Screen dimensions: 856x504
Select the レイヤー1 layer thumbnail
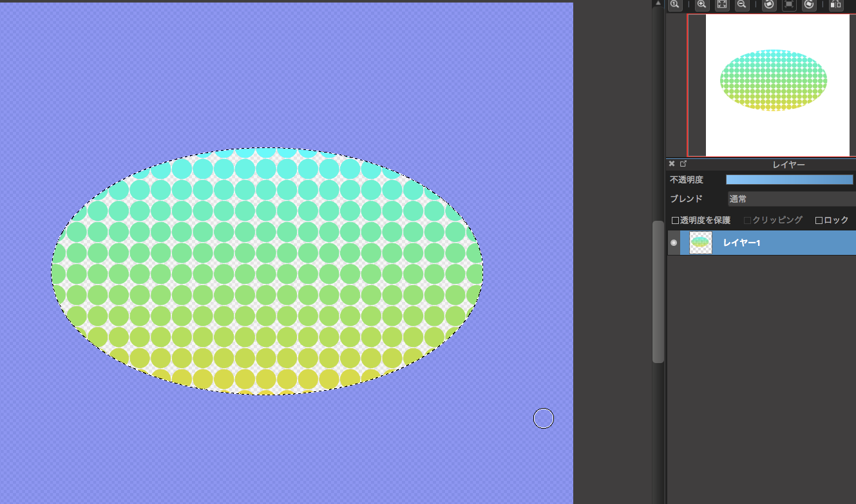[x=701, y=243]
